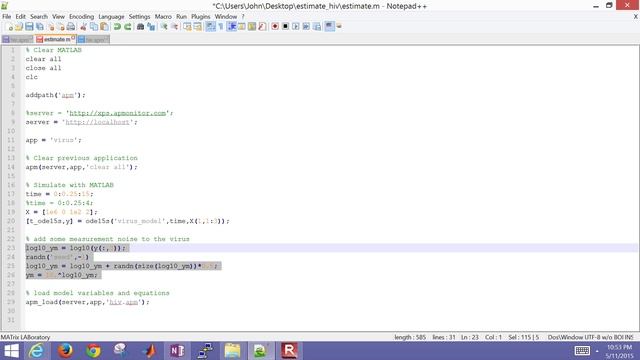Click 'clear all' on line 2
The height and width of the screenshot is (360, 640).
point(43,59)
